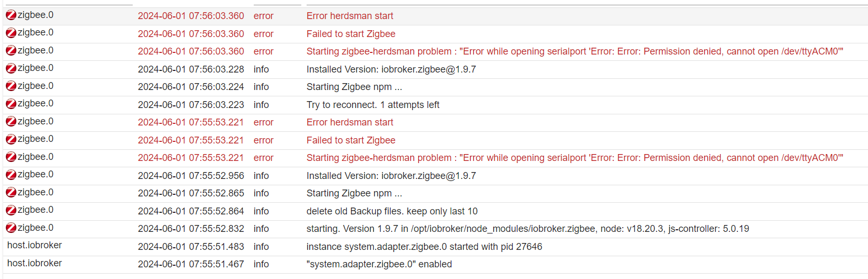The width and height of the screenshot is (868, 279).
Task: Click the Permission denied message at 07:56:03.360
Action: pyautogui.click(x=575, y=51)
